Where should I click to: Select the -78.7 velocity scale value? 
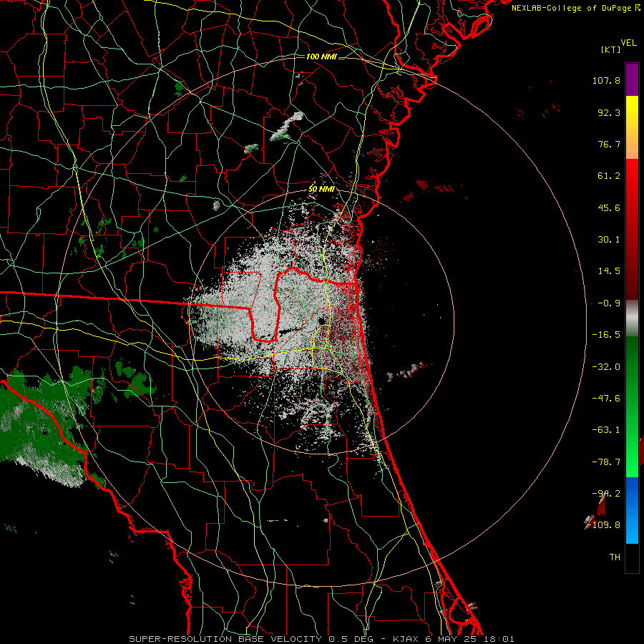(606, 462)
